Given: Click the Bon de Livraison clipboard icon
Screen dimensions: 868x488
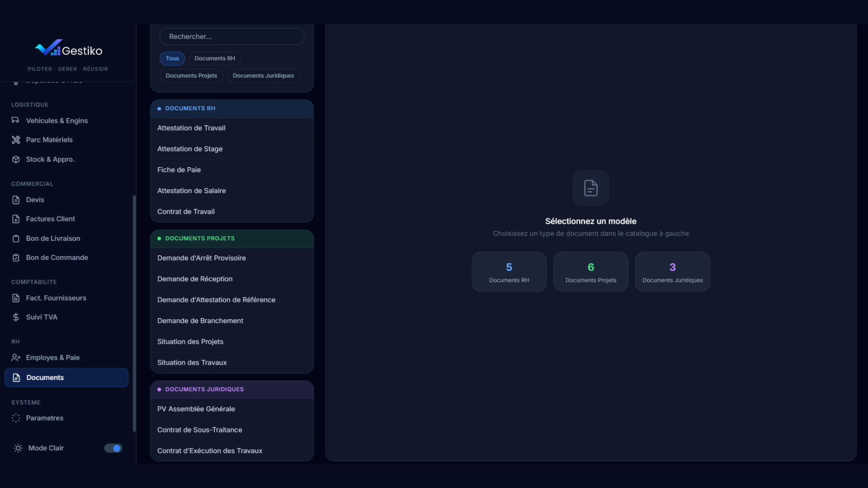Looking at the screenshot, I should [16, 239].
